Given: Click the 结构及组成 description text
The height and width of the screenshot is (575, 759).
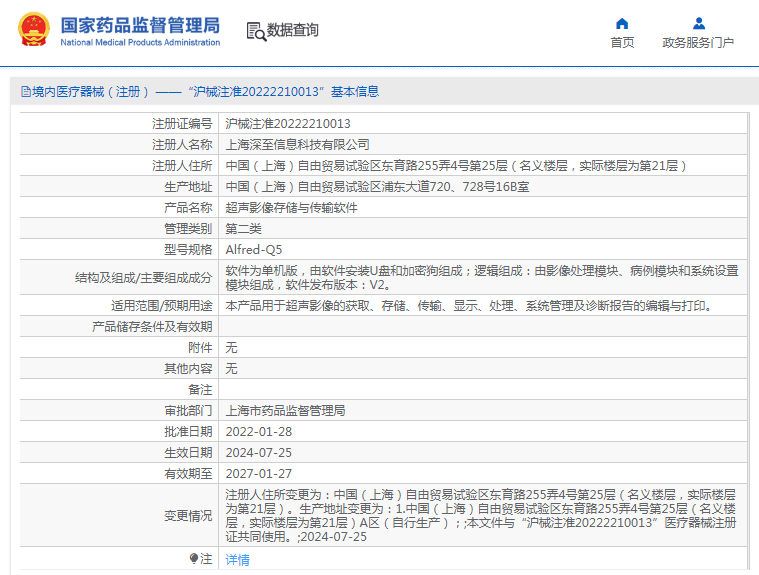Looking at the screenshot, I should (482, 277).
